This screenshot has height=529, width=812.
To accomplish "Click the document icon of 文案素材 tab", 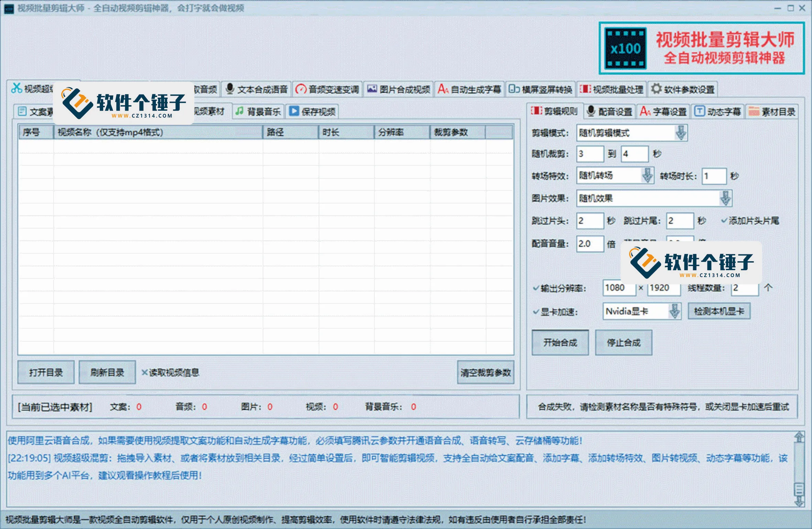I will [22, 111].
